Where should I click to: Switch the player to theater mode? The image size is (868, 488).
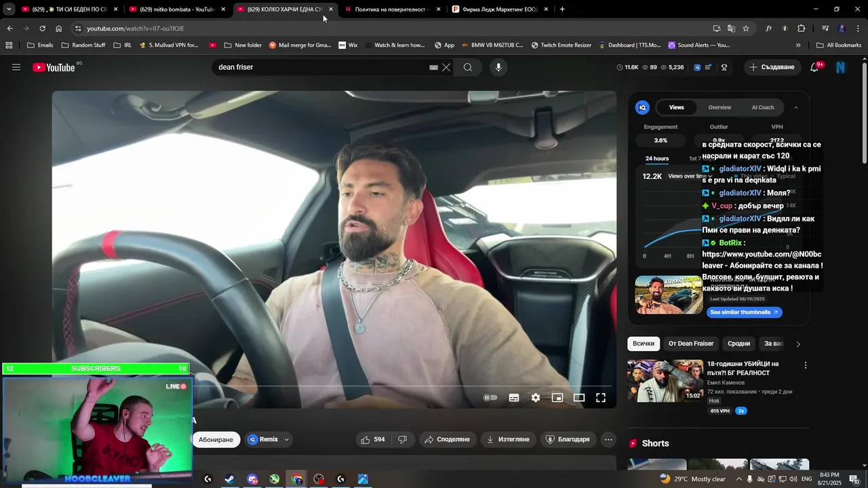579,398
